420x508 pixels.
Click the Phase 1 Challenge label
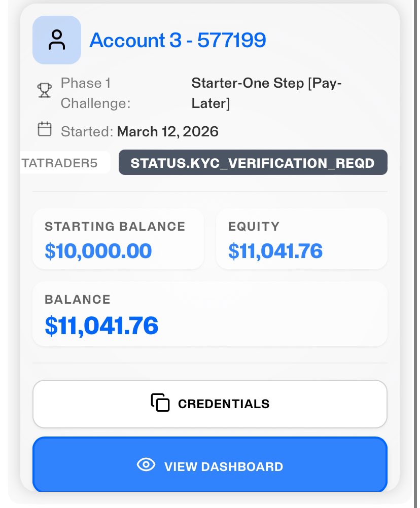(x=95, y=93)
